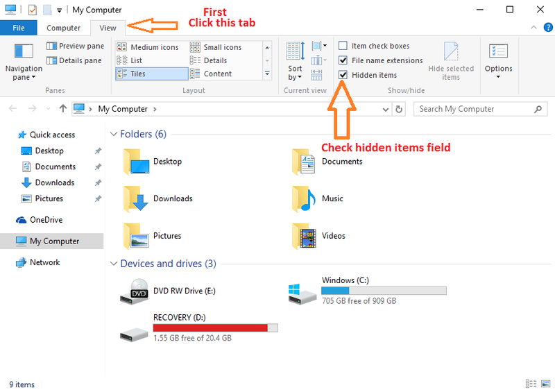
Task: Select My Computer in navigation pane
Action: (51, 241)
